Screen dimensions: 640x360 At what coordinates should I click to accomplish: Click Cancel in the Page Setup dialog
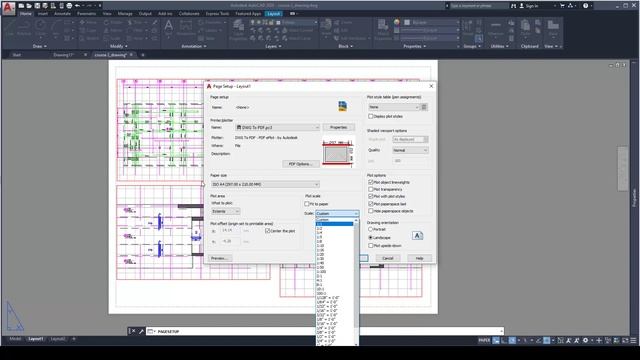click(x=387, y=258)
